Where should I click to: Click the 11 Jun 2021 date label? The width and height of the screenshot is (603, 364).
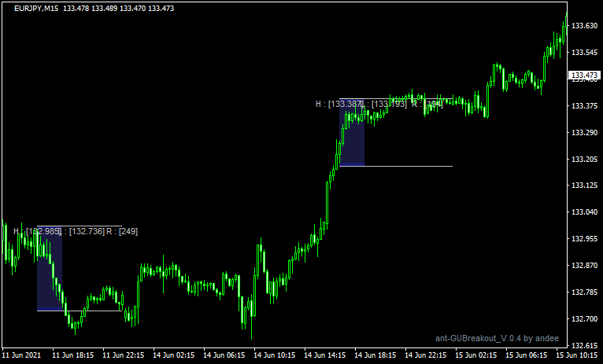pos(24,355)
